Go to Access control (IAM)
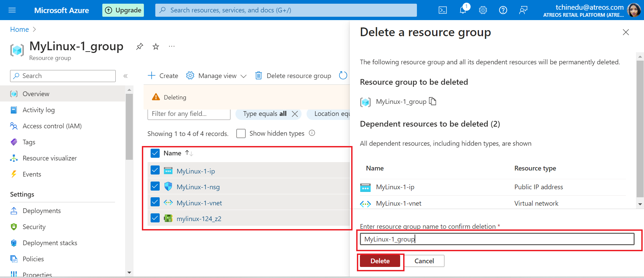 [x=52, y=126]
